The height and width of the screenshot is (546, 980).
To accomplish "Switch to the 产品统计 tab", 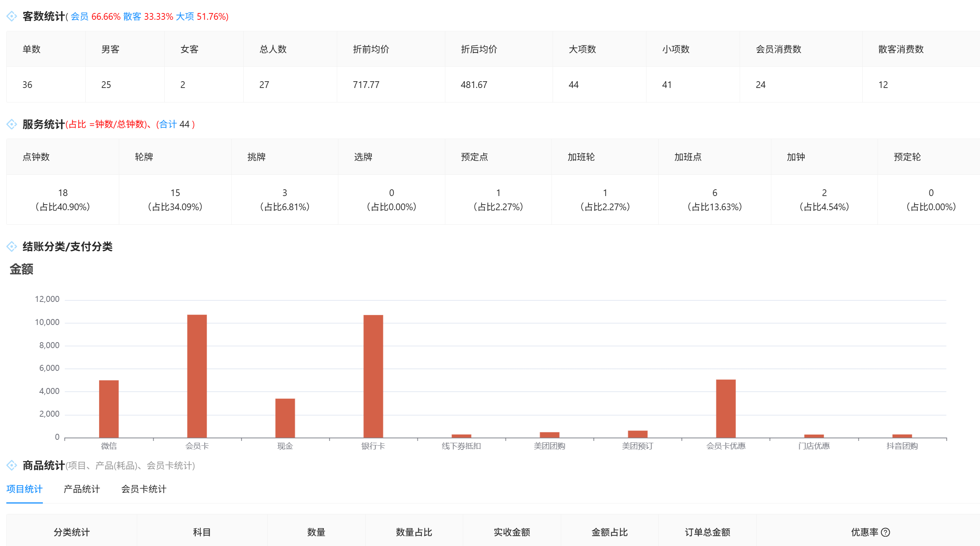I will [x=81, y=489].
